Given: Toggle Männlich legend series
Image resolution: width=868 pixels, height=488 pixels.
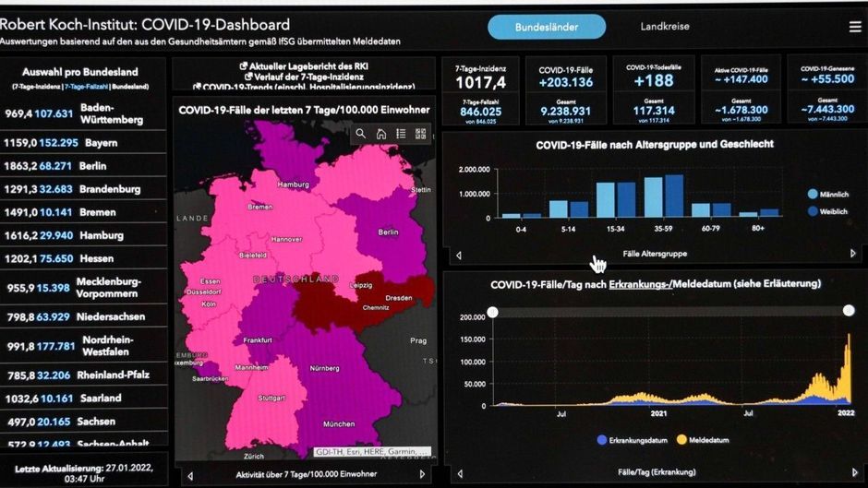Looking at the screenshot, I should coord(827,195).
